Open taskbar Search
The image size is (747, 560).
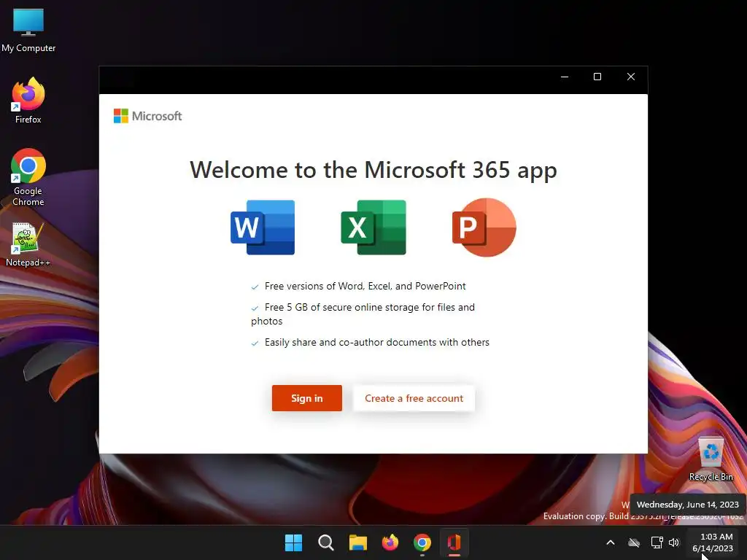tap(326, 542)
